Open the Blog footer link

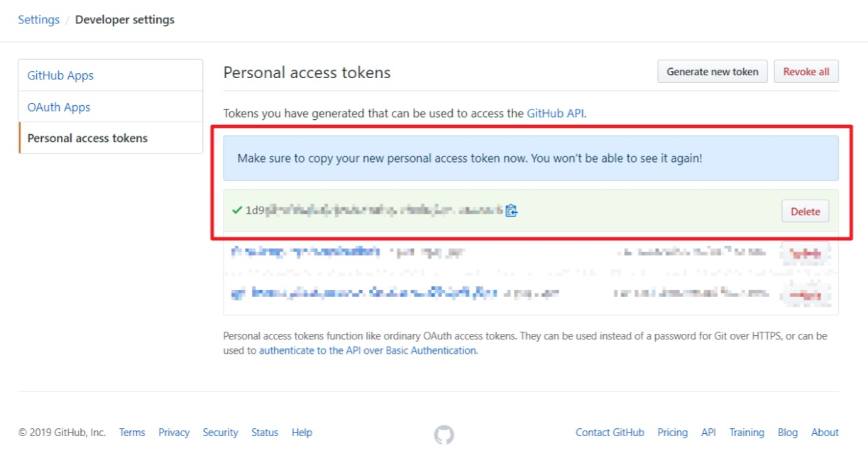pos(788,433)
